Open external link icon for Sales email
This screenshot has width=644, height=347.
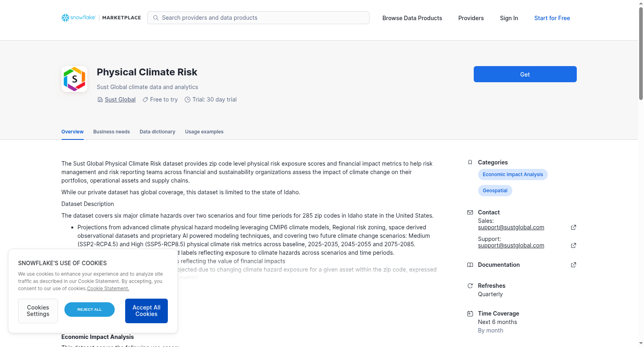pyautogui.click(x=574, y=227)
